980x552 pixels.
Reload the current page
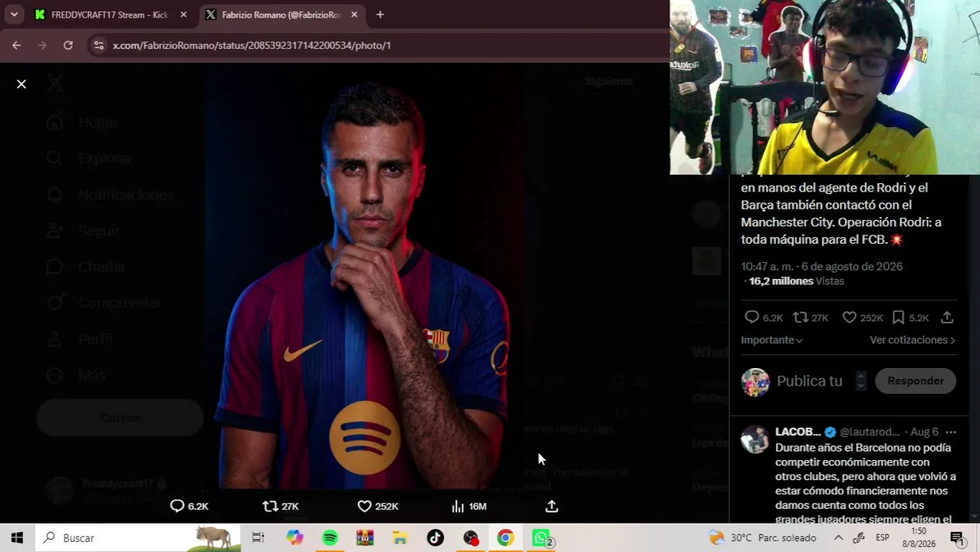click(x=68, y=45)
